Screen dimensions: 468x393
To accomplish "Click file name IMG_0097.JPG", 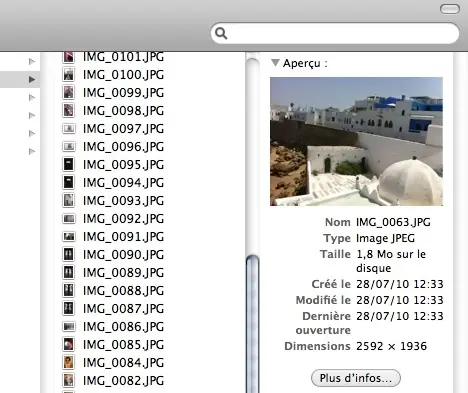I will pos(123,129).
